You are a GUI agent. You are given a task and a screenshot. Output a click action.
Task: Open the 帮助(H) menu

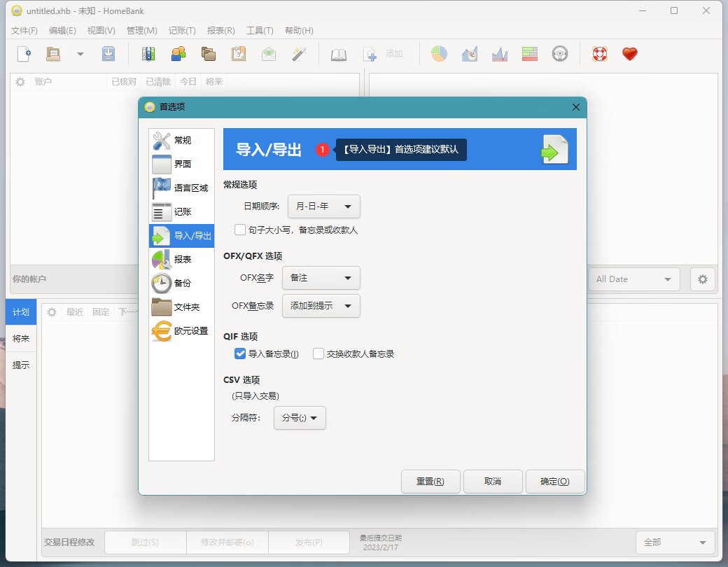(299, 31)
